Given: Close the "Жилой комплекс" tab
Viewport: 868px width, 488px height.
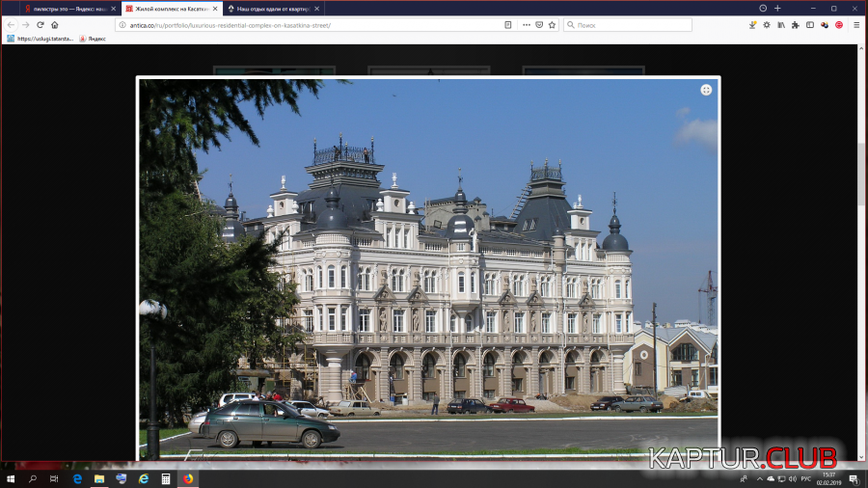Looking at the screenshot, I should point(215,9).
